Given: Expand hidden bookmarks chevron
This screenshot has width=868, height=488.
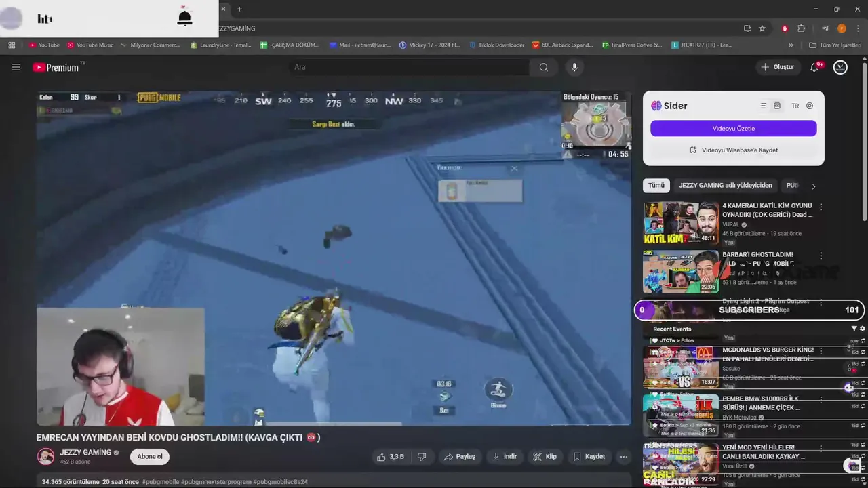Looking at the screenshot, I should pyautogui.click(x=791, y=45).
